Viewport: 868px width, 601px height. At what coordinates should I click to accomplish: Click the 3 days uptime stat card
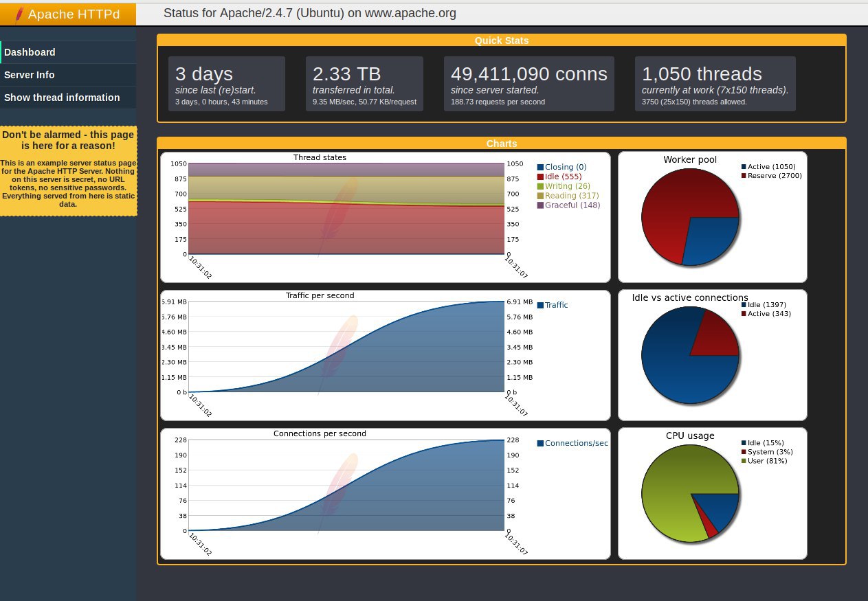[227, 84]
